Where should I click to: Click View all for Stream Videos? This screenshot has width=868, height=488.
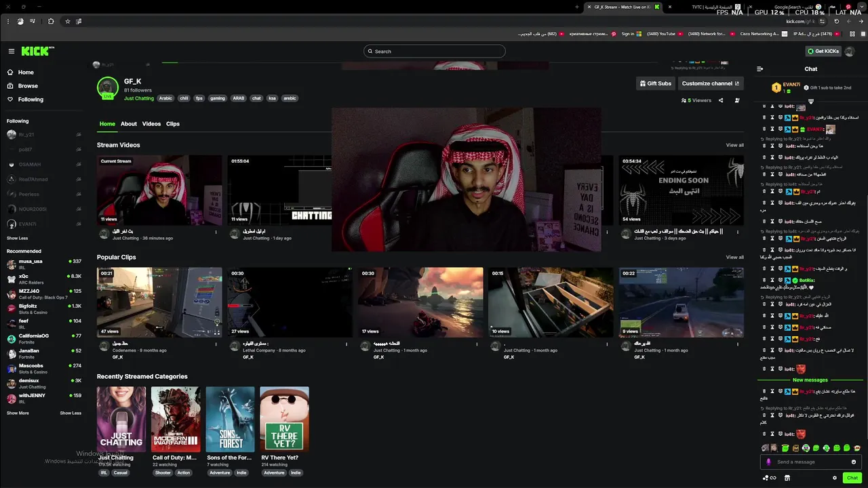tap(734, 145)
